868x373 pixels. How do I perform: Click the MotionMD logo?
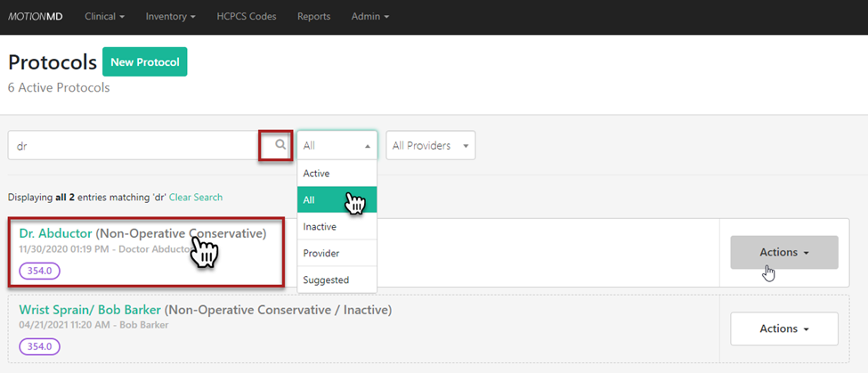click(36, 17)
